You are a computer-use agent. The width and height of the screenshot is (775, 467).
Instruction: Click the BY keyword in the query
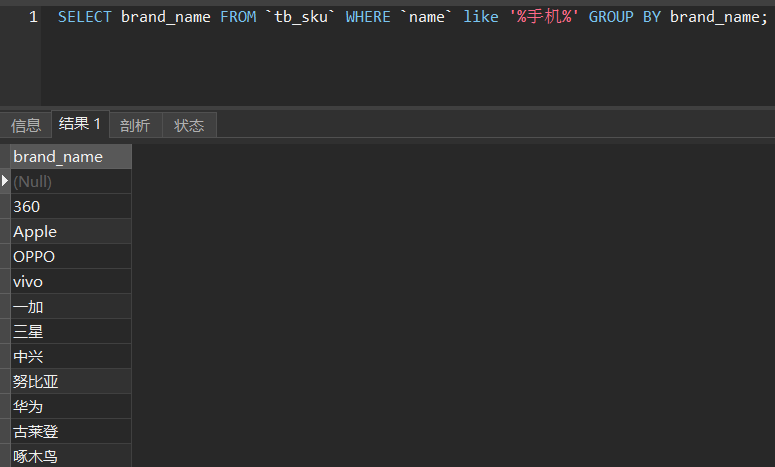pyautogui.click(x=651, y=17)
